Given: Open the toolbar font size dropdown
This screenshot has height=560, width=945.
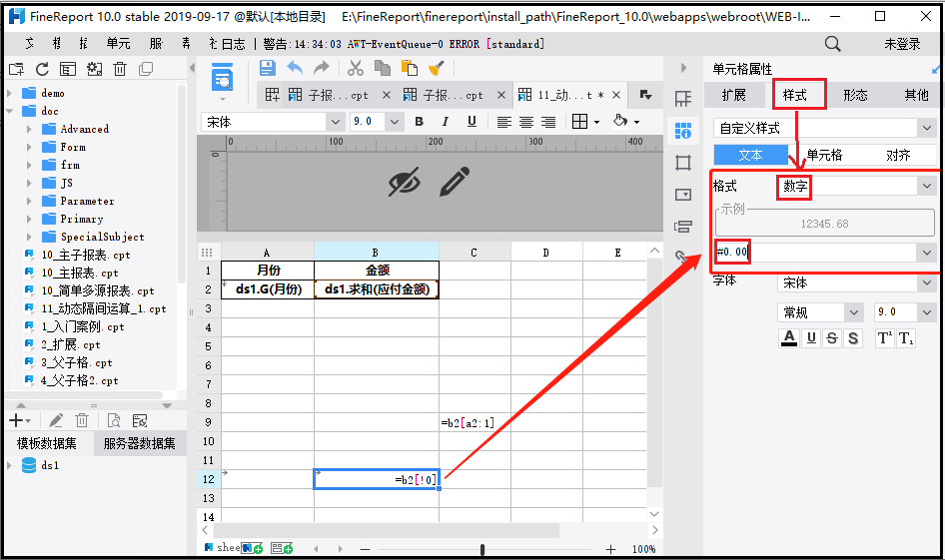Looking at the screenshot, I should (x=395, y=122).
